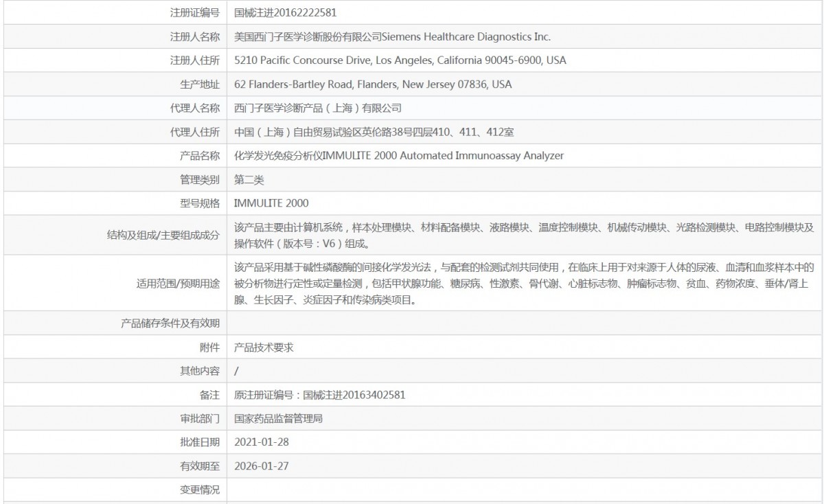
Task: Select approval date 2021-01-28
Action: (x=262, y=442)
